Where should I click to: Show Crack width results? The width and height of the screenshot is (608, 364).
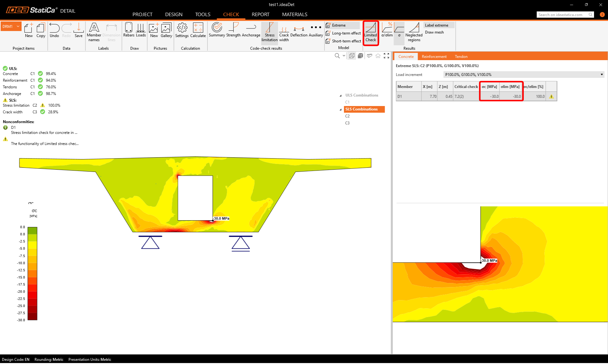click(x=284, y=32)
